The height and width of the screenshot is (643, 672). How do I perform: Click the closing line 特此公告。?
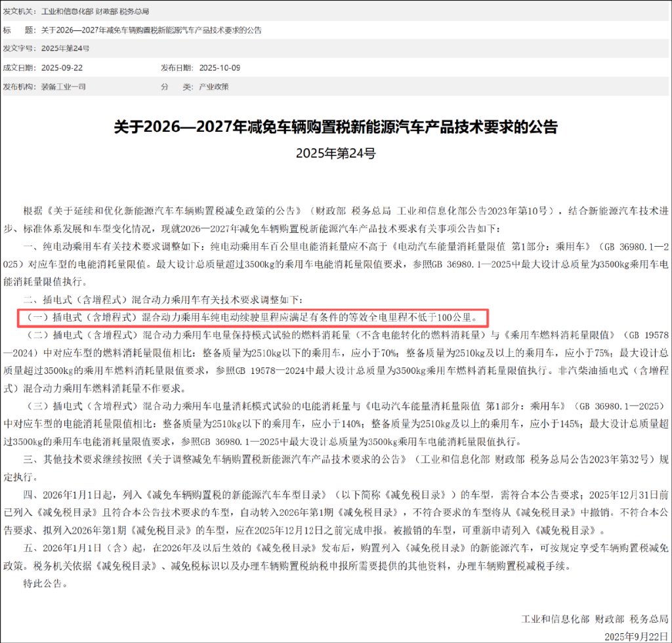[46, 583]
